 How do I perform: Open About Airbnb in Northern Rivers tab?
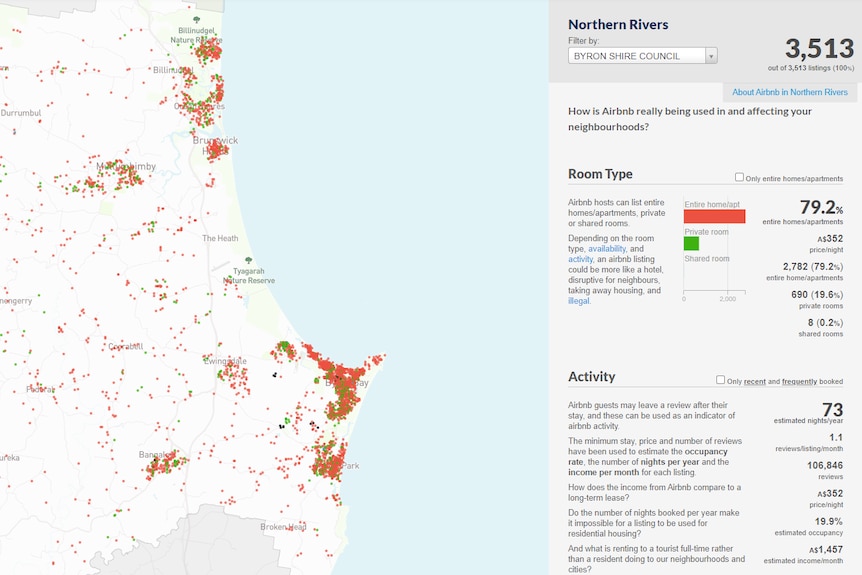[789, 92]
